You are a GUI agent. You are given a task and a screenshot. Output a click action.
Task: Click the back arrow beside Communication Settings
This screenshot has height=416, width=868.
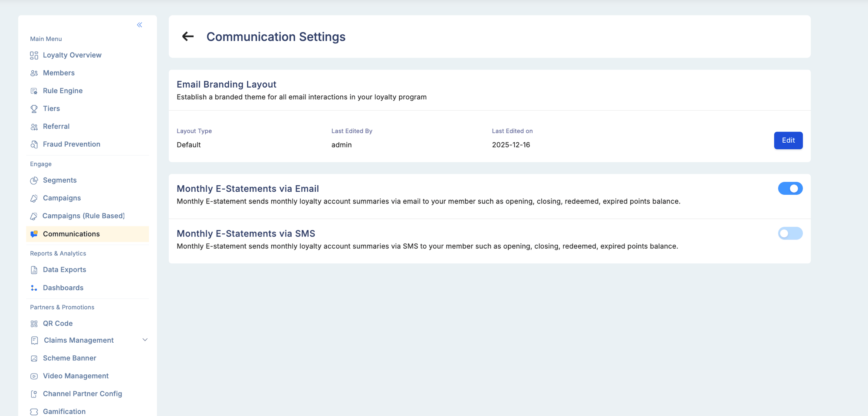[x=187, y=36]
